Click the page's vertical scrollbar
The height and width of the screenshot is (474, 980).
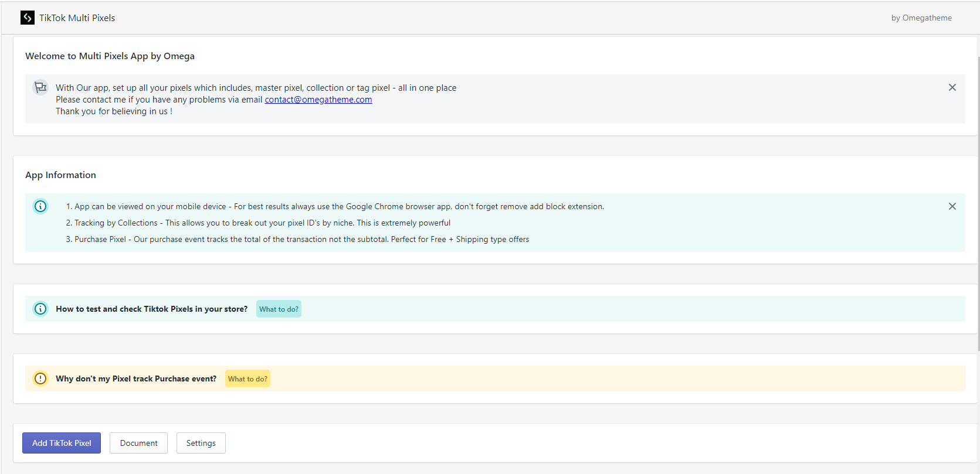point(978,205)
